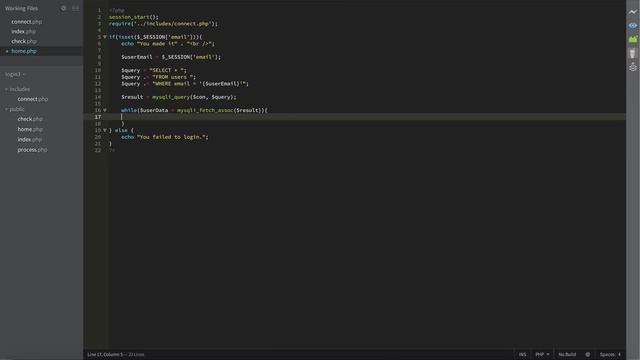Select check.php in Working Files
This screenshot has height=360, width=640.
coord(24,41)
